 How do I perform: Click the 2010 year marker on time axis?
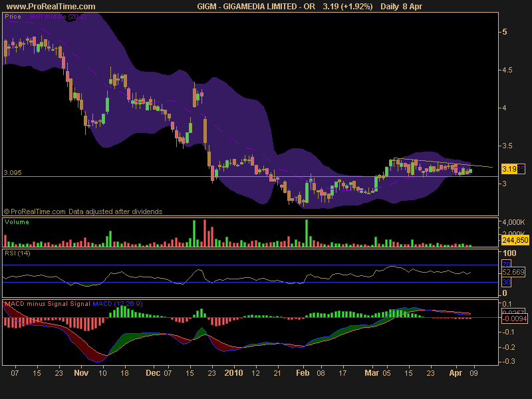pos(233,374)
